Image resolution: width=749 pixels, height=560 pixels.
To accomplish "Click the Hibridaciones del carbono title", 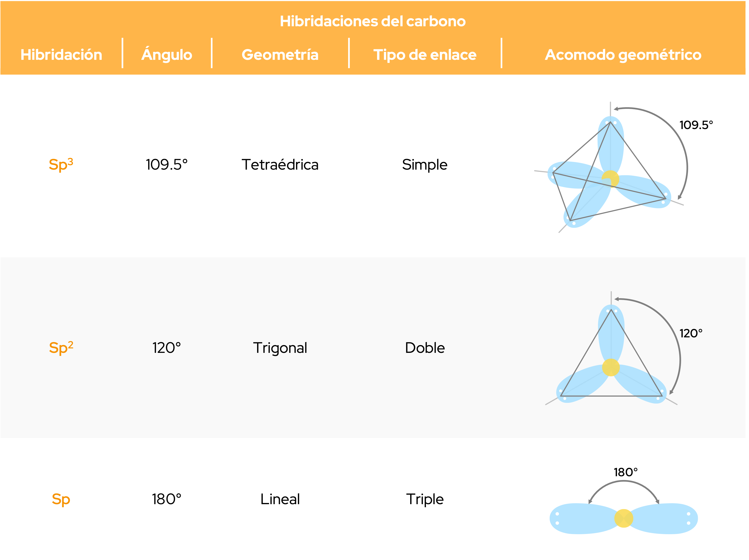I will pyautogui.click(x=373, y=21).
